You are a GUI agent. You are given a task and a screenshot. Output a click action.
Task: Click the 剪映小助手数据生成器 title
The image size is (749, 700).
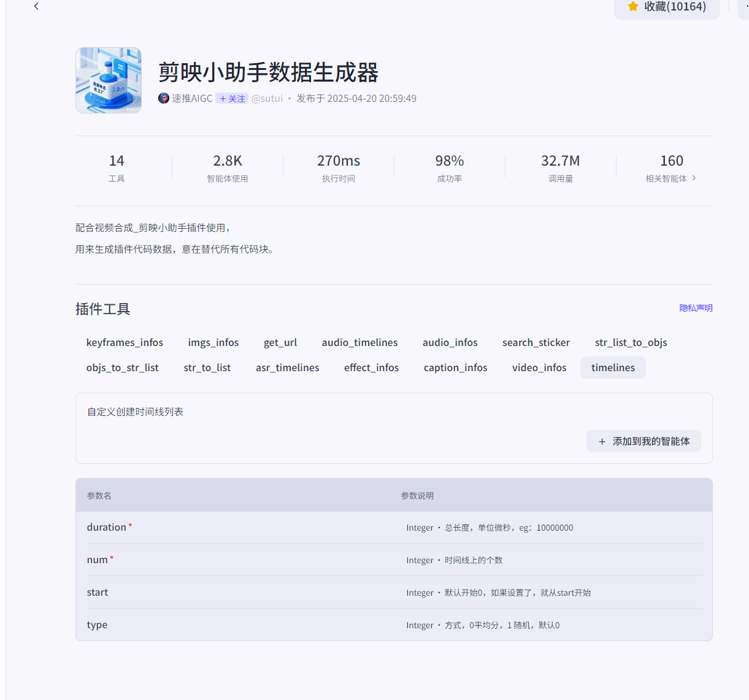(269, 72)
